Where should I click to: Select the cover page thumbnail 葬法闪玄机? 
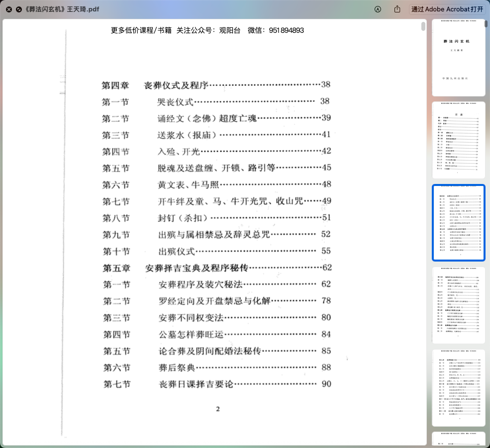click(x=458, y=58)
